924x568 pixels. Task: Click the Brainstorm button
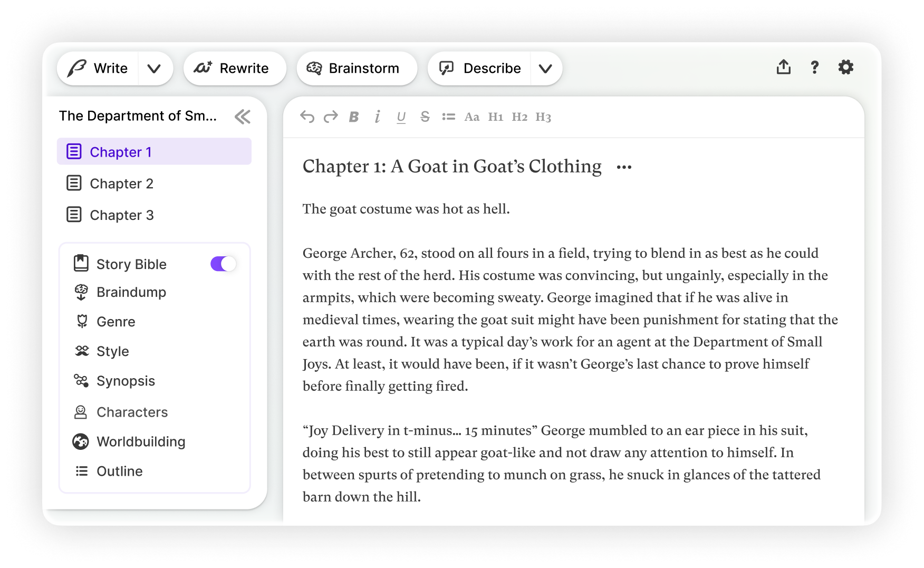click(357, 69)
